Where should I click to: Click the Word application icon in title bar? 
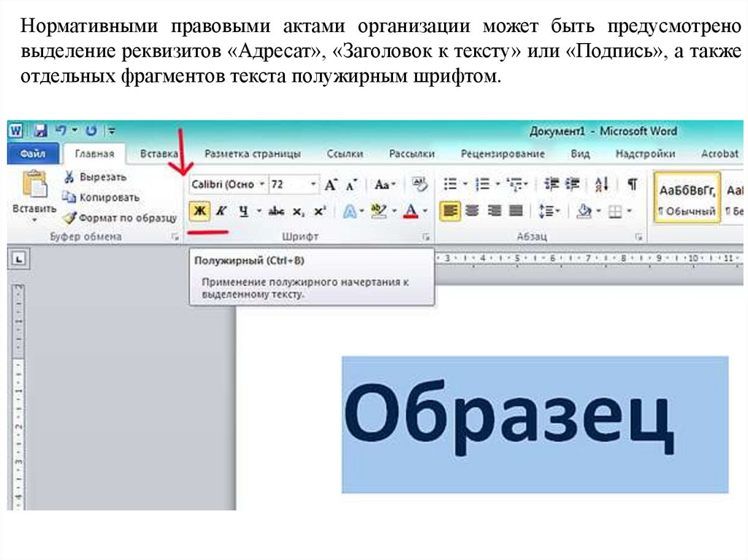click(16, 130)
